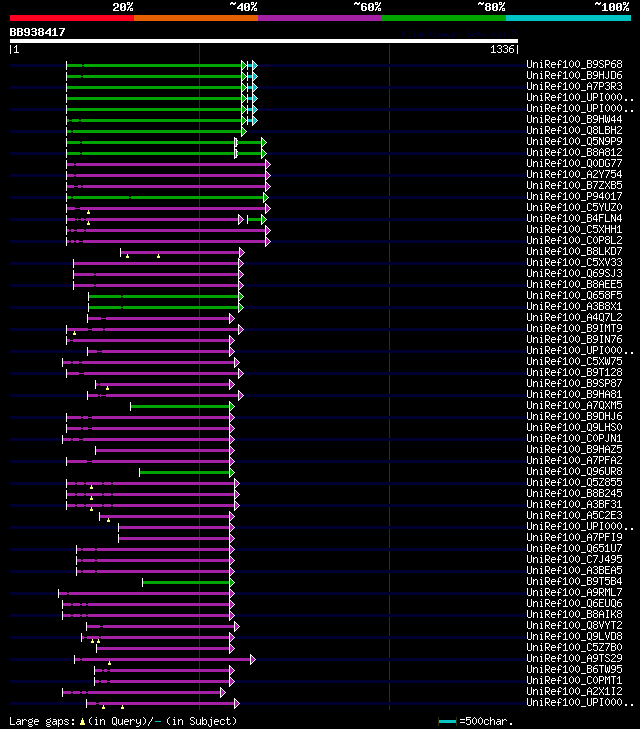Viewport: 640px width, 729px height.
Task: Choose hit UniRef100_A9TS29
Action: [574, 658]
